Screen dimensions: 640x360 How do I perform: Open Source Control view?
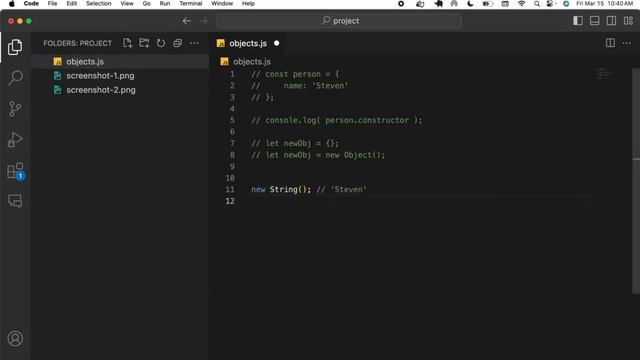pos(15,109)
